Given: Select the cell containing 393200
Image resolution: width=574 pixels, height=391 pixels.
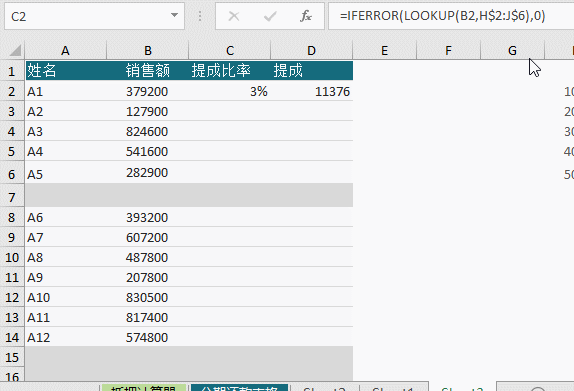Looking at the screenshot, I should point(148,217).
